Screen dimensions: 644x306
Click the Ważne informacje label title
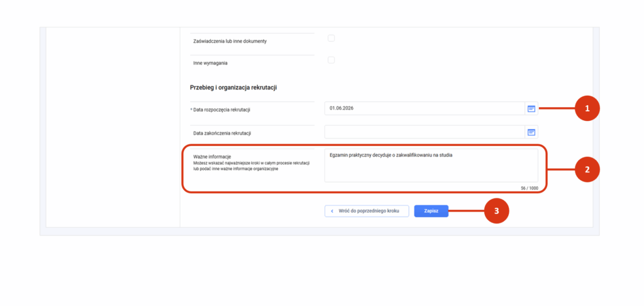[x=213, y=156]
